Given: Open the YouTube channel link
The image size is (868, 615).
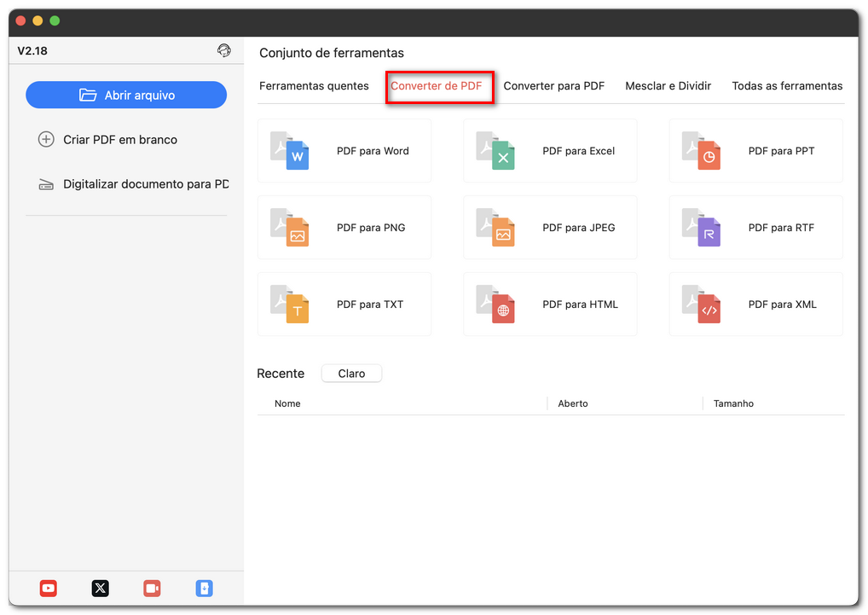Looking at the screenshot, I should click(48, 589).
